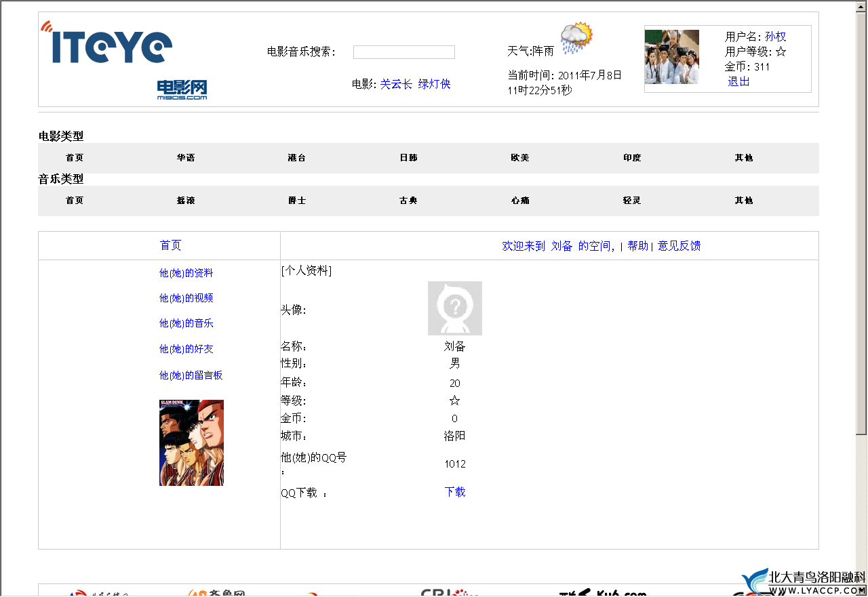Click the 1012 QQ number value
The width and height of the screenshot is (868, 597).
[x=455, y=464]
